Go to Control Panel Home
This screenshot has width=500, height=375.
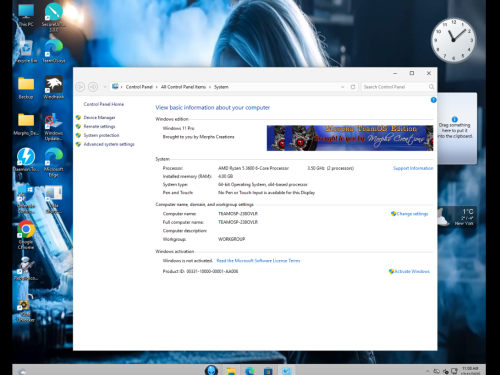(104, 104)
